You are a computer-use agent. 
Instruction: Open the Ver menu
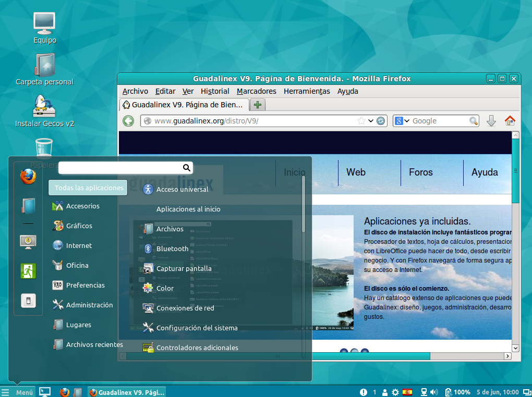(x=188, y=91)
